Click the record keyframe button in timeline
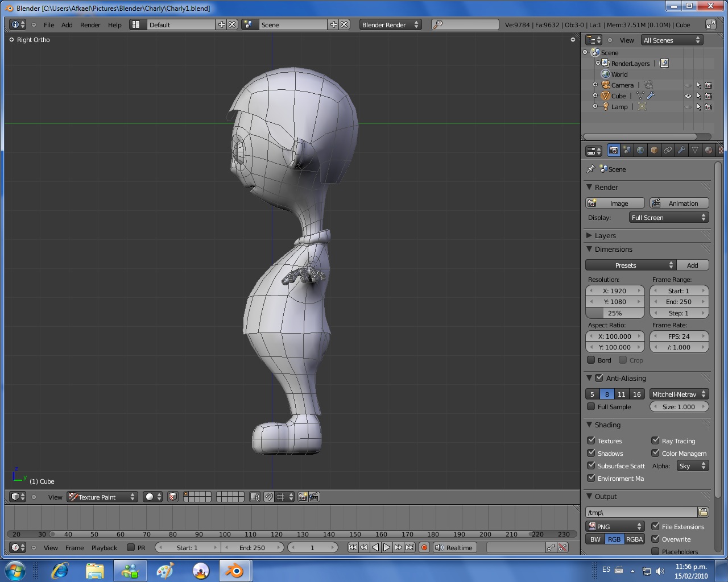This screenshot has height=582, width=728. [424, 548]
